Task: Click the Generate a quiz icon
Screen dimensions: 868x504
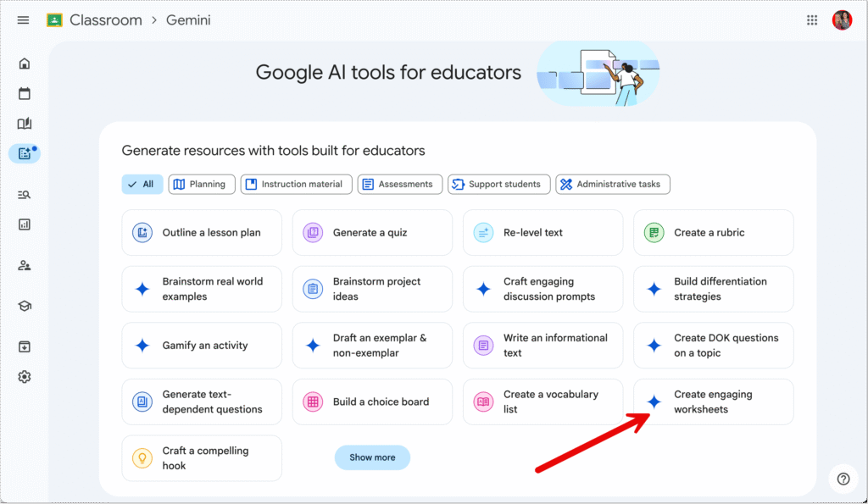Action: pos(313,233)
